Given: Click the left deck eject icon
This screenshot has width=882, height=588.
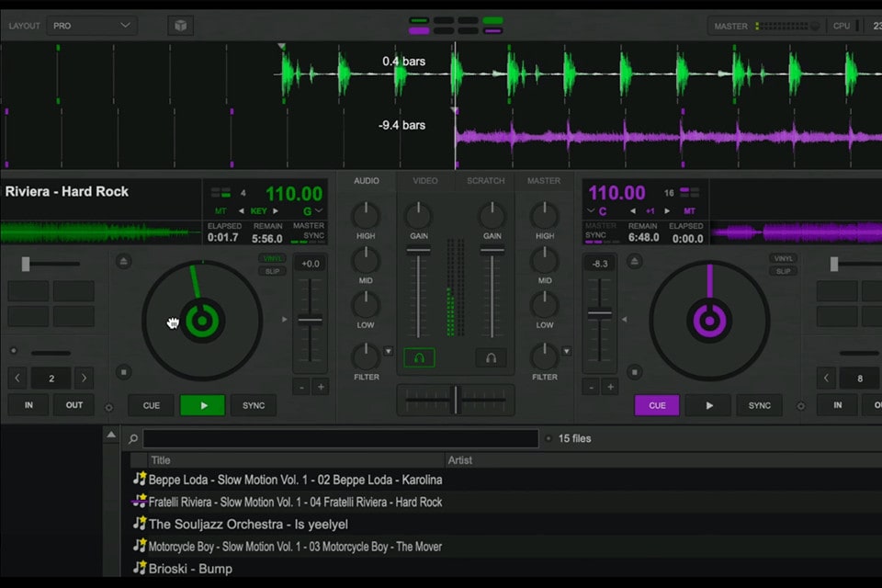Looking at the screenshot, I should point(124,261).
